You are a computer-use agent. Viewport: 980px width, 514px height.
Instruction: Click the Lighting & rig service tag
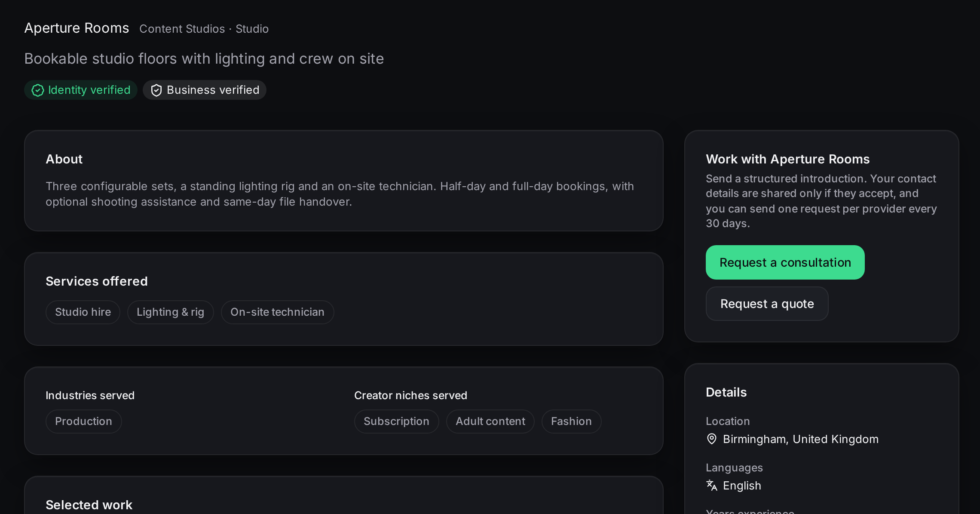click(x=170, y=312)
